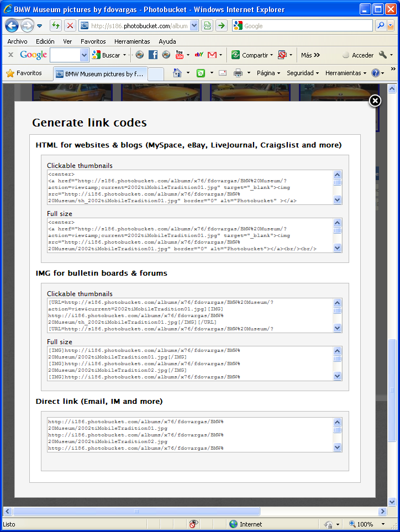
Task: Click the Internet zone globe icon
Action: 233,524
